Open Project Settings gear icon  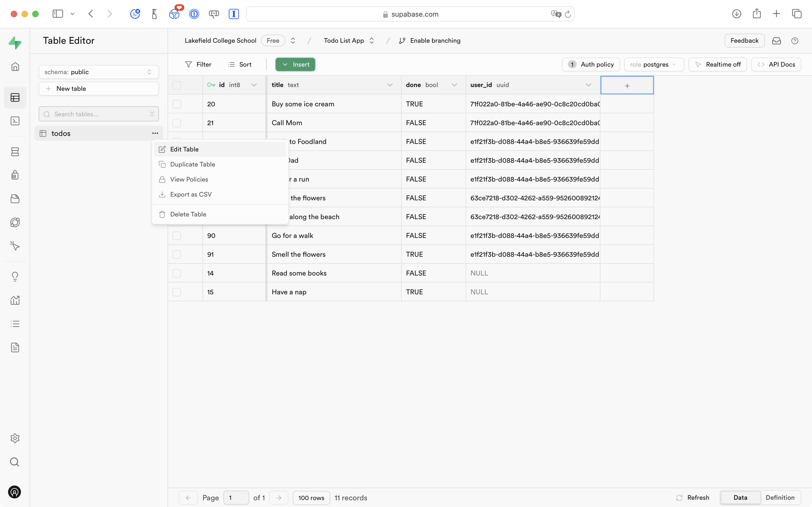coord(15,438)
